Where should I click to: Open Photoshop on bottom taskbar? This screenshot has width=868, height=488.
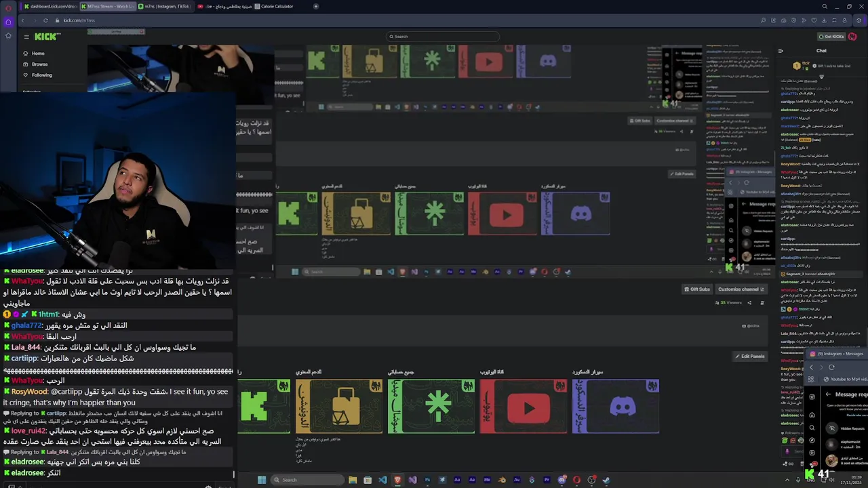coord(427,480)
